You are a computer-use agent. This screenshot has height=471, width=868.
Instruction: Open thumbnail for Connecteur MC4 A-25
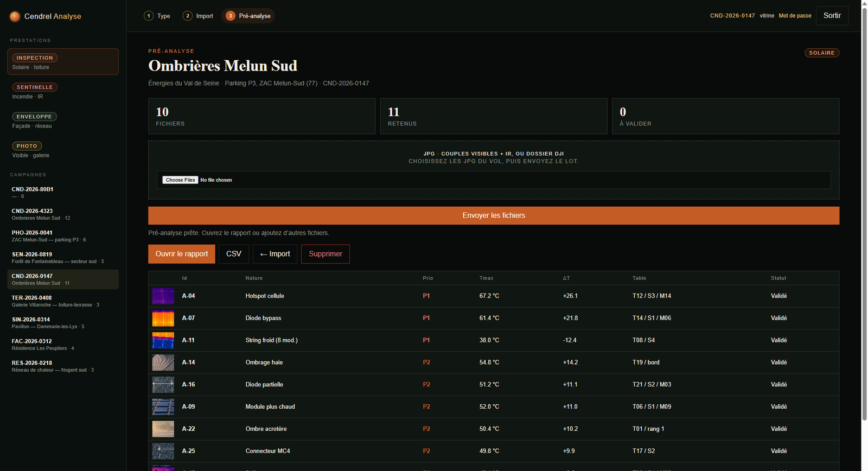point(163,451)
